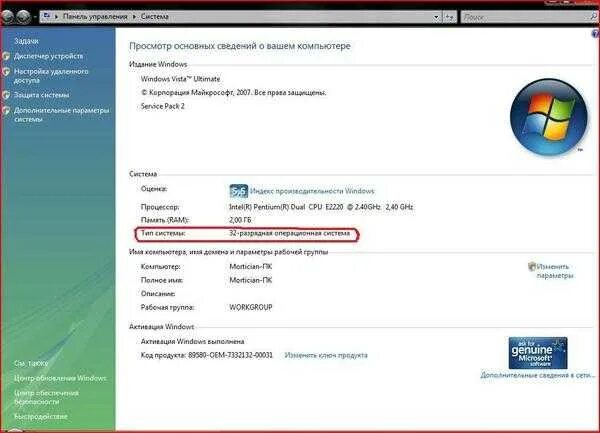Click the computer icon in address bar
The image size is (600, 433).
tap(47, 16)
